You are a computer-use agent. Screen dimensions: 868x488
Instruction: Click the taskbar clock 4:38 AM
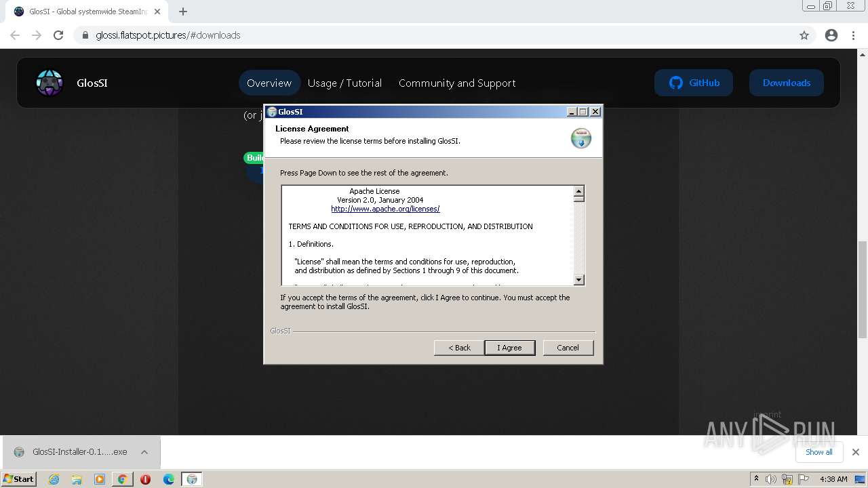833,479
